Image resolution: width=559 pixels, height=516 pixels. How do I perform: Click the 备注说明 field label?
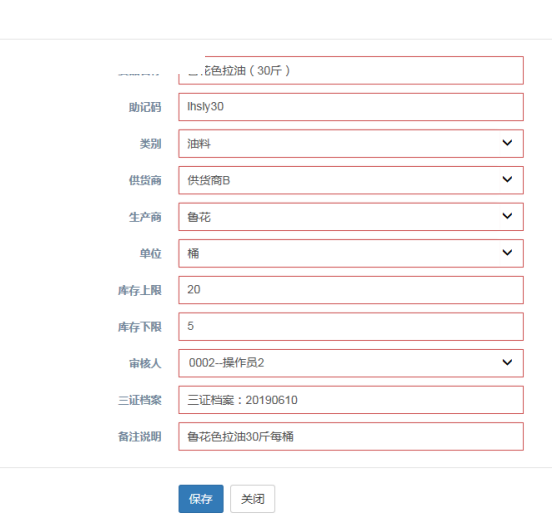pyautogui.click(x=140, y=436)
